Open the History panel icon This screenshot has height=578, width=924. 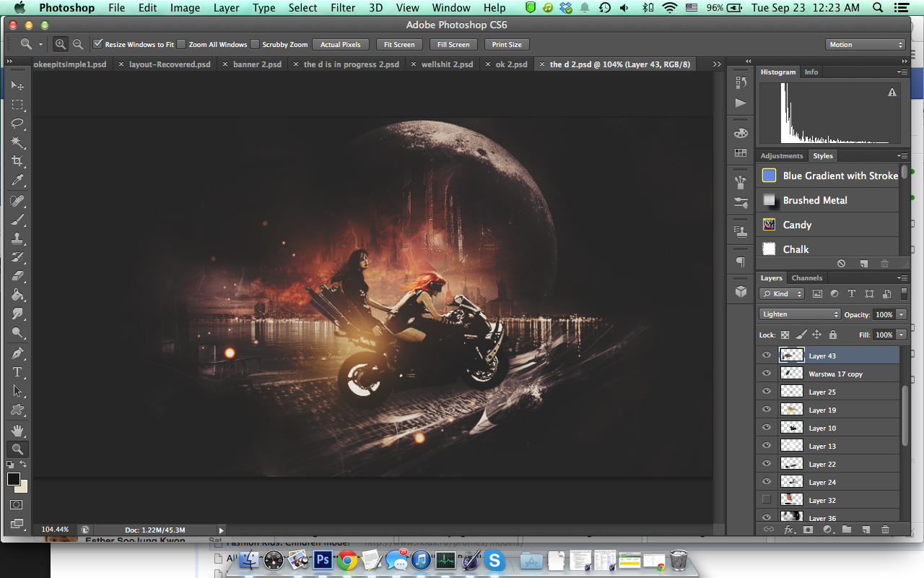[740, 83]
